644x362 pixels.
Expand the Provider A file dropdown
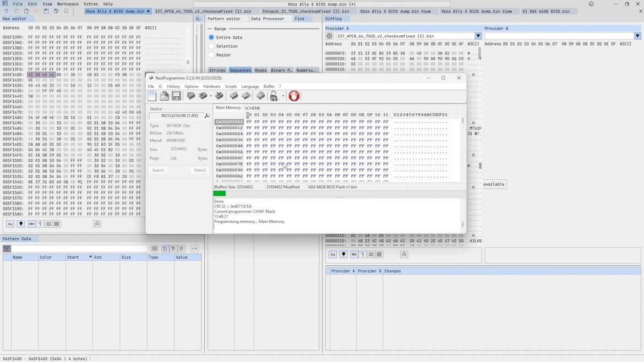click(x=478, y=36)
